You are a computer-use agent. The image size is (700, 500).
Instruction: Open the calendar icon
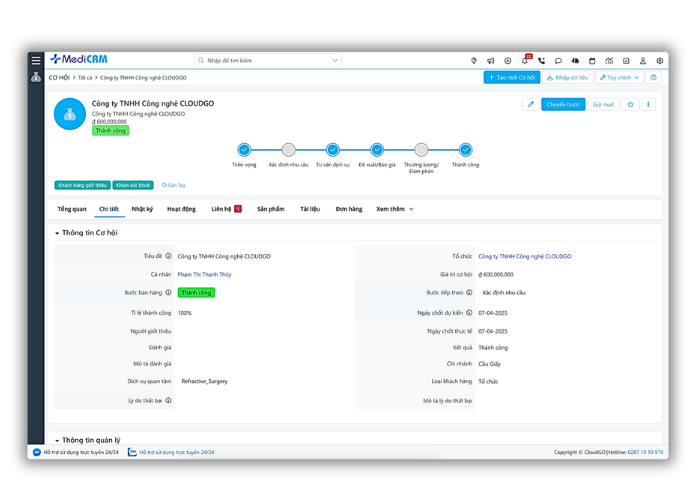[592, 61]
